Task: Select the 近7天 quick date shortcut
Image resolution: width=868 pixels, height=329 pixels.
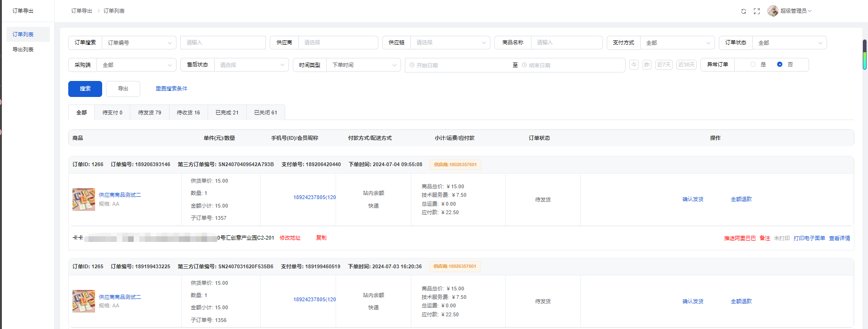Action: click(664, 65)
